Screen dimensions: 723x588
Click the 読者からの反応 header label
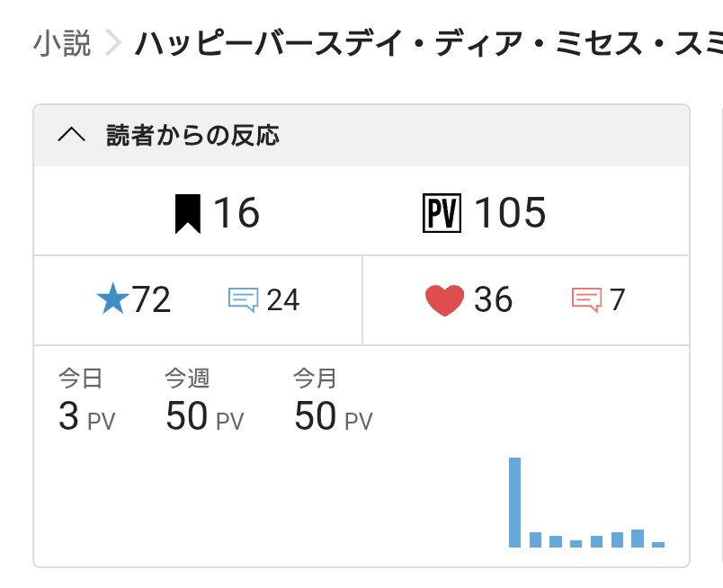click(192, 136)
